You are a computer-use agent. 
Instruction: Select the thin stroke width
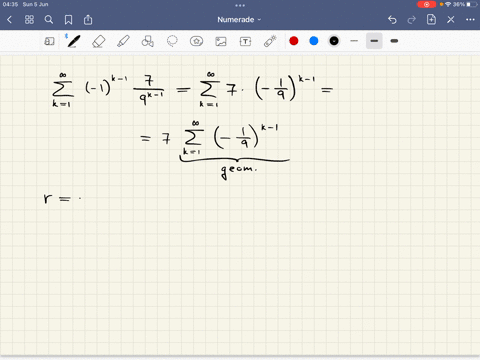[x=354, y=41]
